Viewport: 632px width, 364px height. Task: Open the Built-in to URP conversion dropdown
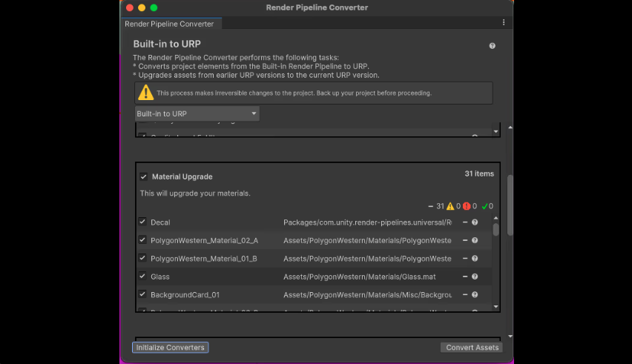[x=197, y=113]
